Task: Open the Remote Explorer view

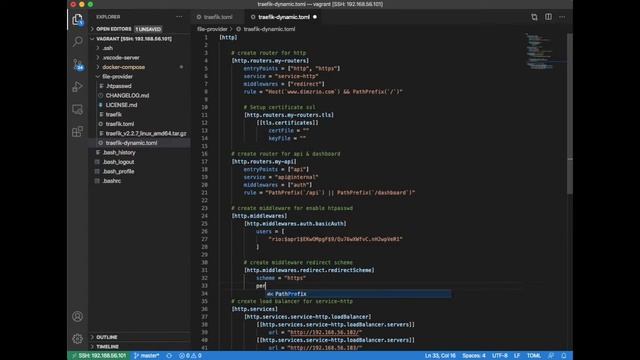Action: point(78,109)
